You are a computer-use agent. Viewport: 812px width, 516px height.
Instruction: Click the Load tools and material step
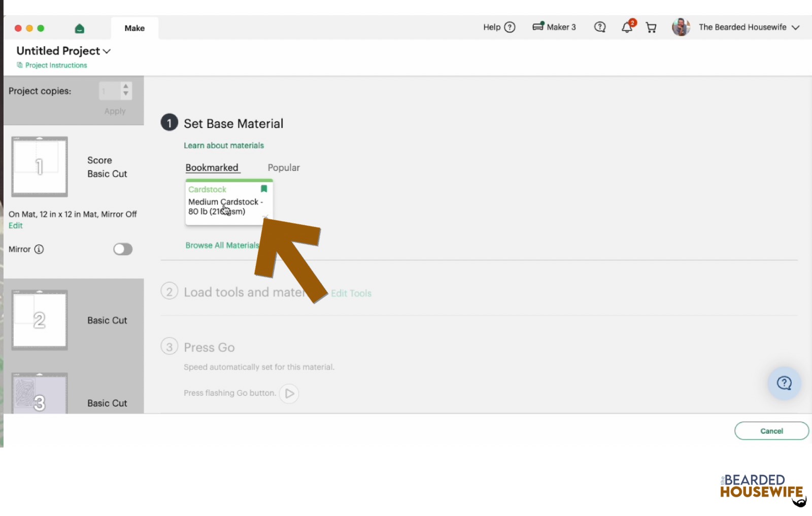[244, 292]
